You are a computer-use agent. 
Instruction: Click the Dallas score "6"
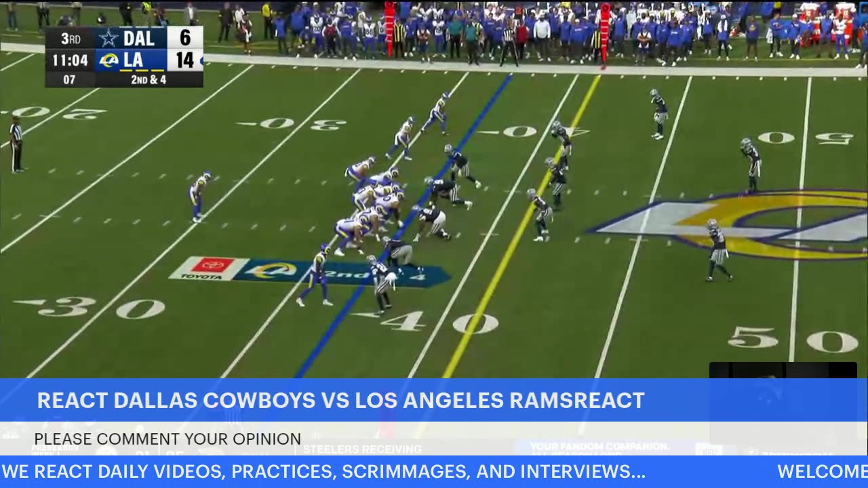pos(185,39)
